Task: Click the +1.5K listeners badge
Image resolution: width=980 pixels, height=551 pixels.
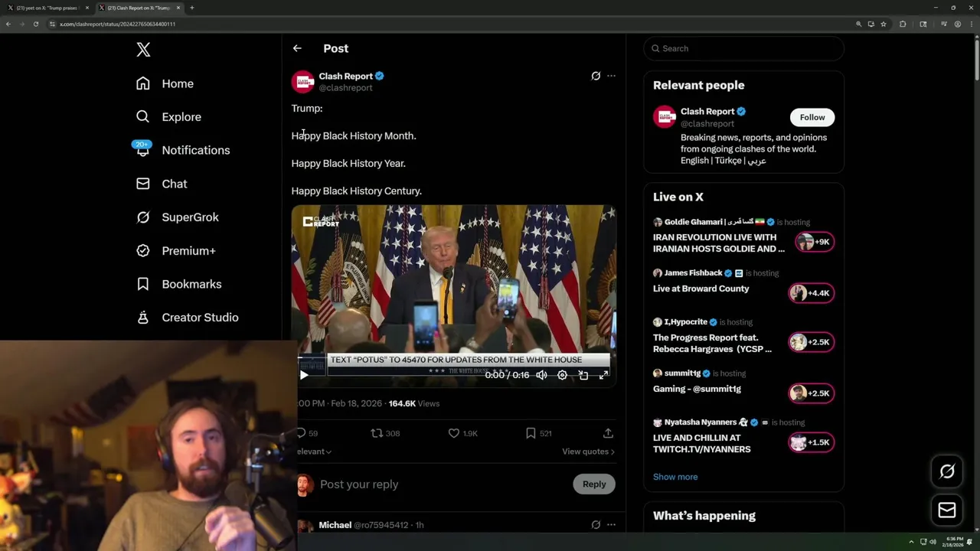Action: [x=811, y=442]
